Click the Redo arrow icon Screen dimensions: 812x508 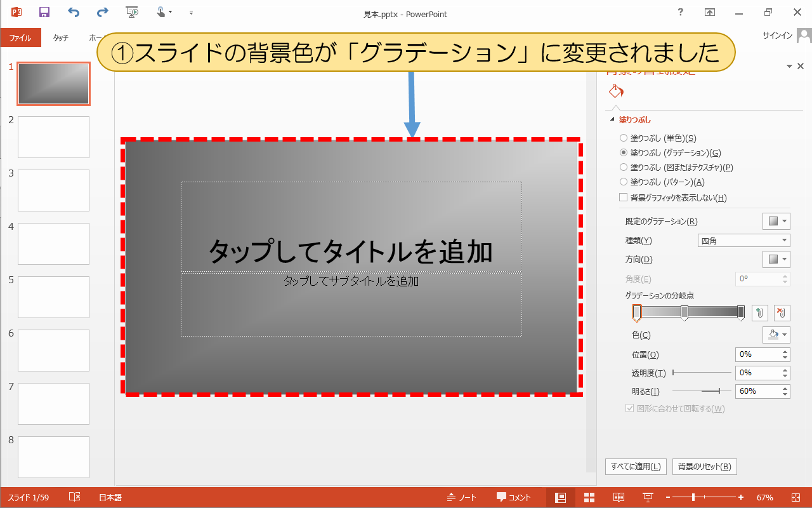[102, 13]
